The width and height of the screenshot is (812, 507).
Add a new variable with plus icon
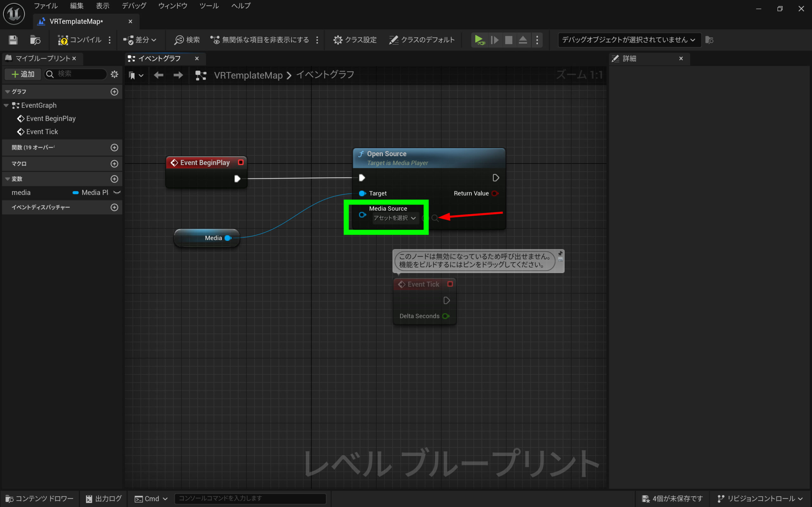click(x=115, y=179)
